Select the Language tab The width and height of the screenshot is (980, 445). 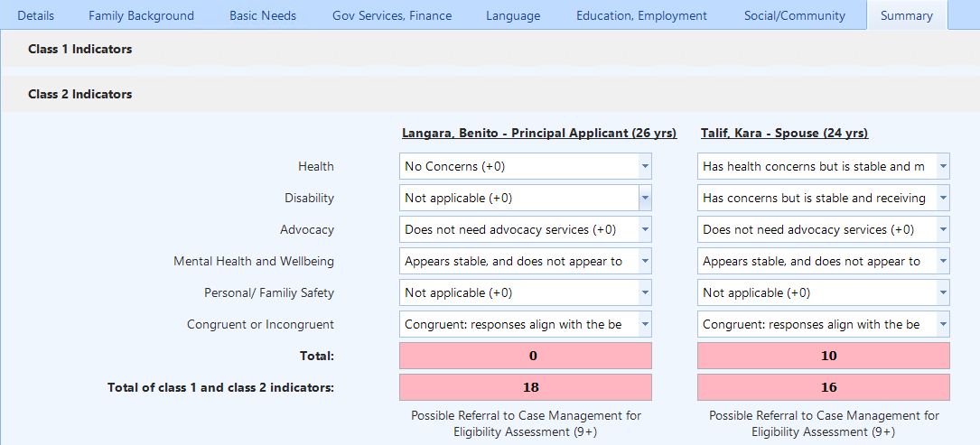point(513,15)
